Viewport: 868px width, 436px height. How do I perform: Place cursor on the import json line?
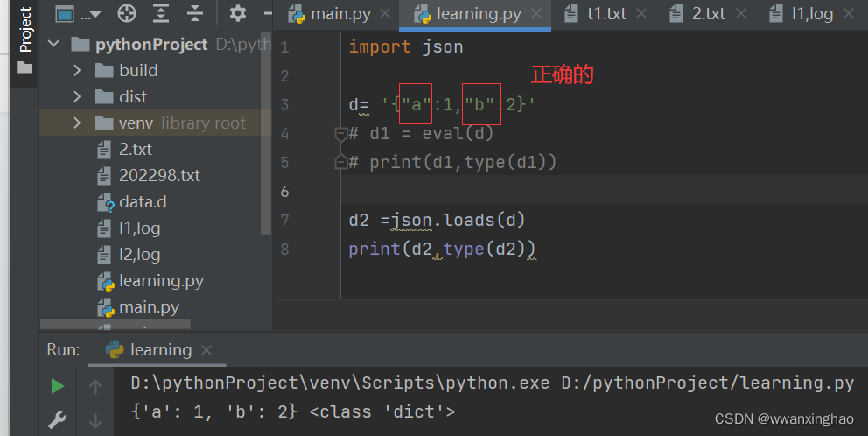(406, 46)
